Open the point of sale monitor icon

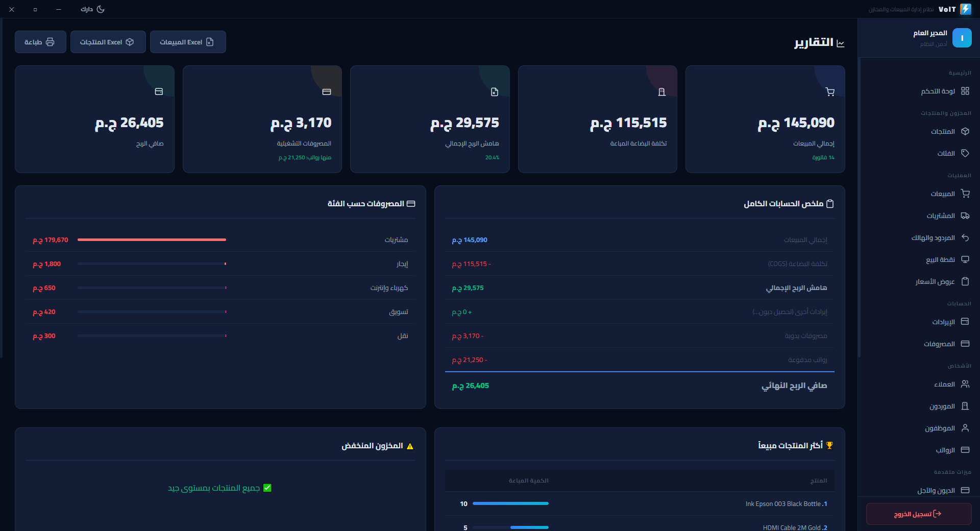[x=965, y=259]
